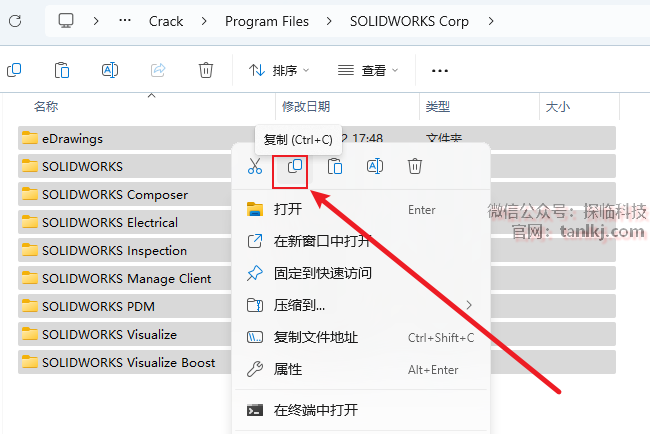Click Delete trash icon in context menu
The image size is (650, 434).
[415, 166]
